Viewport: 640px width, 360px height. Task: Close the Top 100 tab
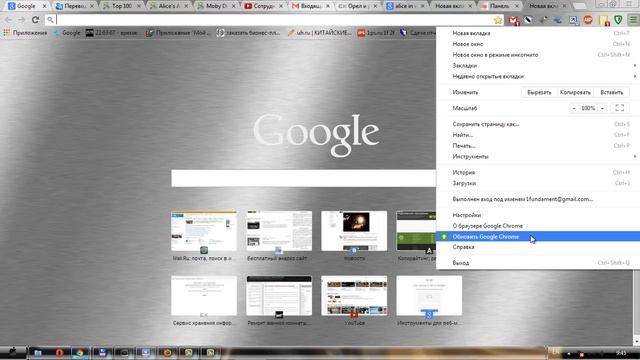click(139, 6)
